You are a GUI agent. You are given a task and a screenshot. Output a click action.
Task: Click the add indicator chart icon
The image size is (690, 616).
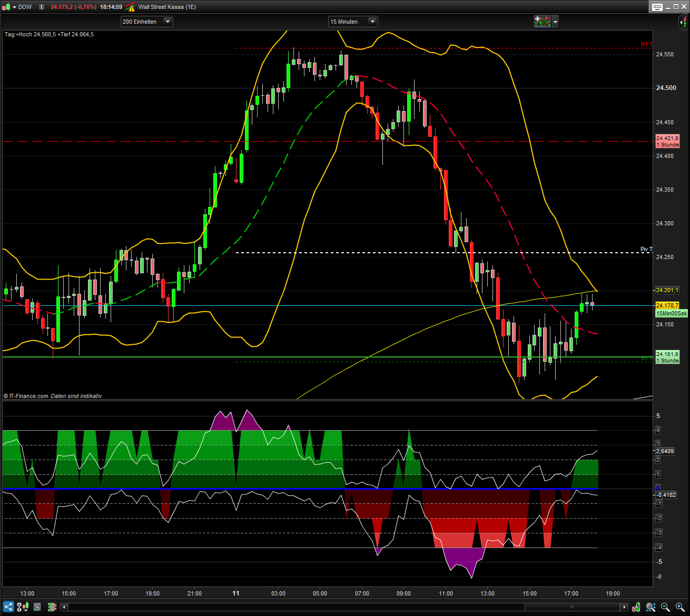coord(542,22)
